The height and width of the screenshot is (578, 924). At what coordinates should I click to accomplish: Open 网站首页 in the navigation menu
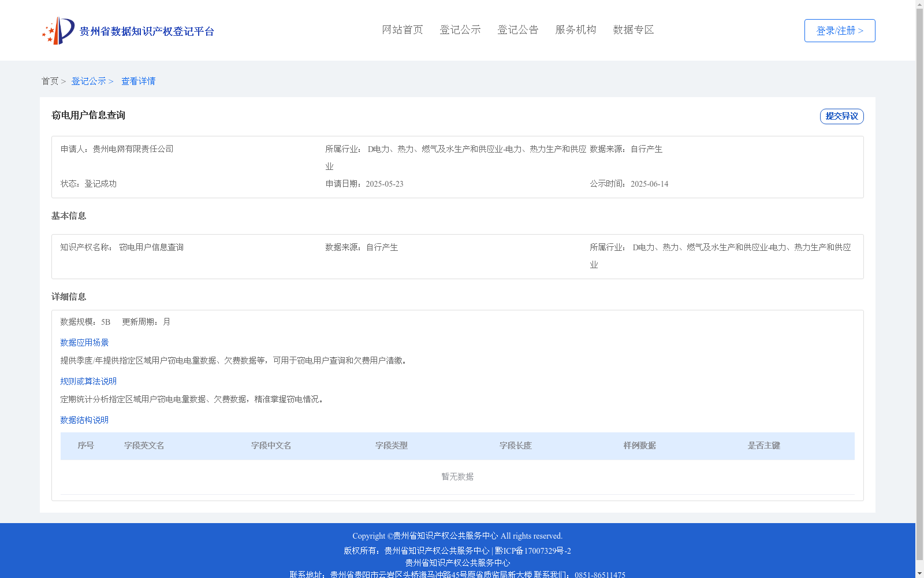pos(403,30)
